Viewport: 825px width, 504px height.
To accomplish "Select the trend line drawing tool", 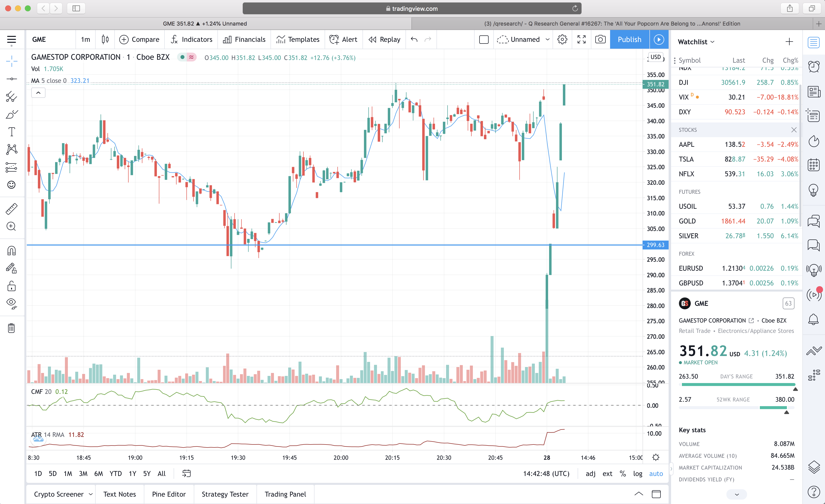I will pyautogui.click(x=11, y=79).
